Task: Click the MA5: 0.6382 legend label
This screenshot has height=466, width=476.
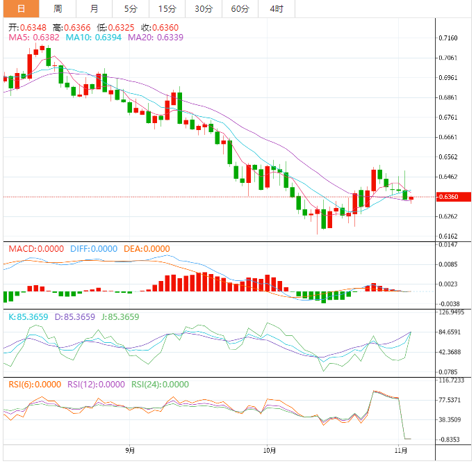Action: coord(34,38)
